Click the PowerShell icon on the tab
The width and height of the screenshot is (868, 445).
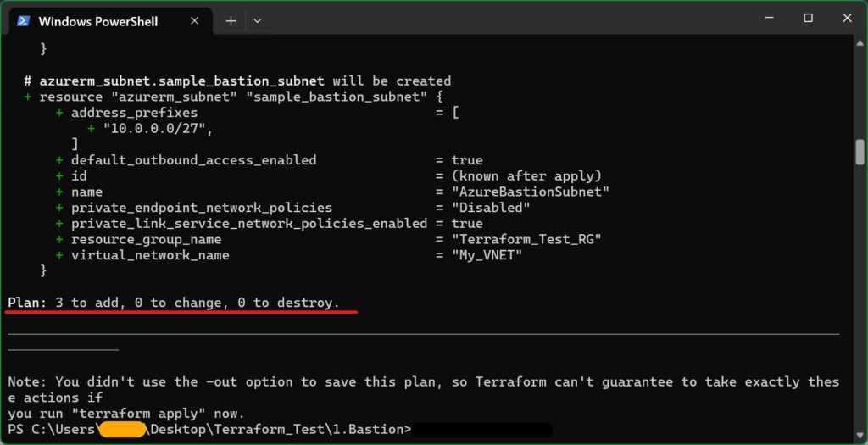click(x=23, y=21)
